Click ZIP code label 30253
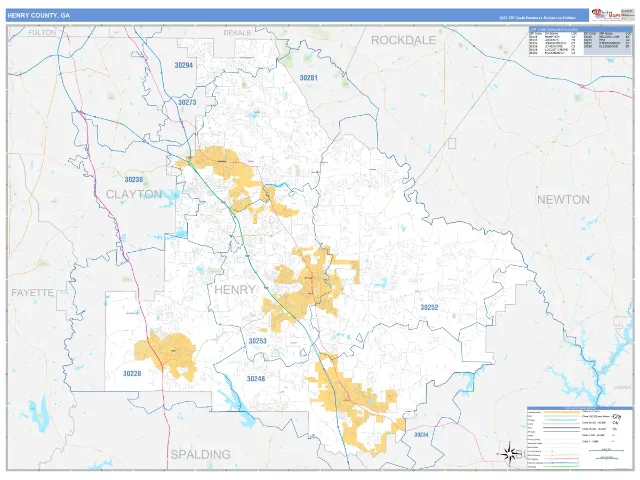Screen dimensions: 640x480 coord(257,341)
